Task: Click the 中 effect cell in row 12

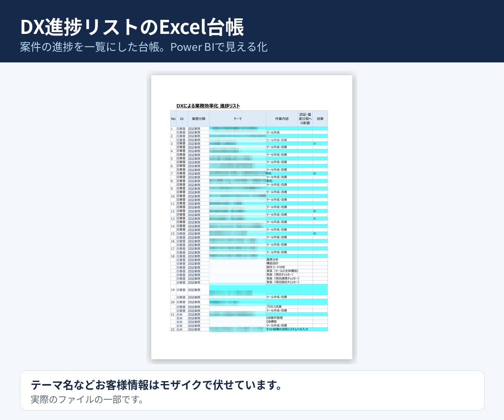Action: 320,211
